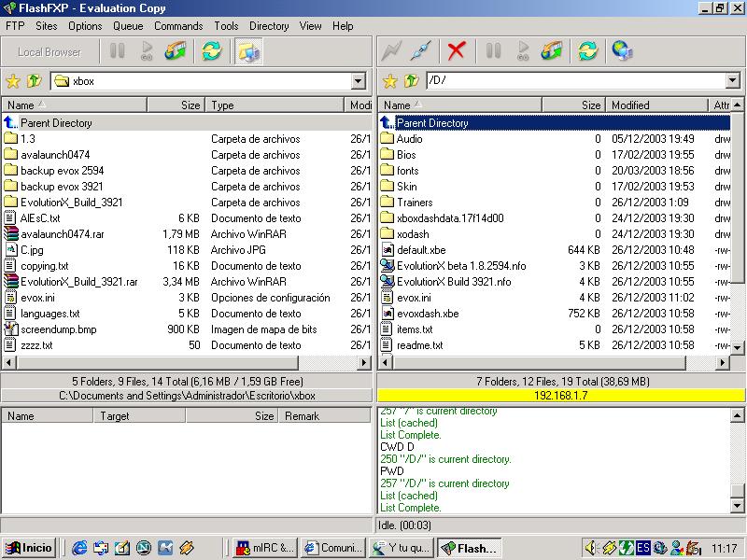Refresh the remote /D/ directory listing
This screenshot has height=560, width=747.
(x=588, y=51)
